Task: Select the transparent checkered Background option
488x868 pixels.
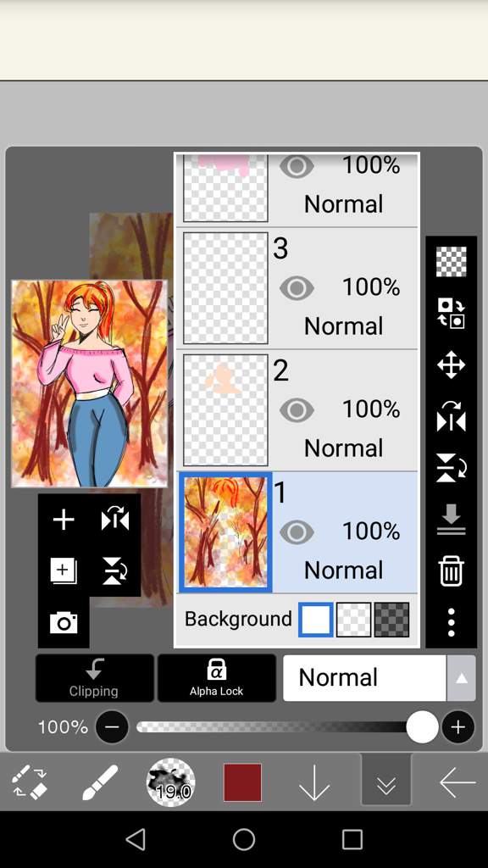Action: pyautogui.click(x=353, y=620)
